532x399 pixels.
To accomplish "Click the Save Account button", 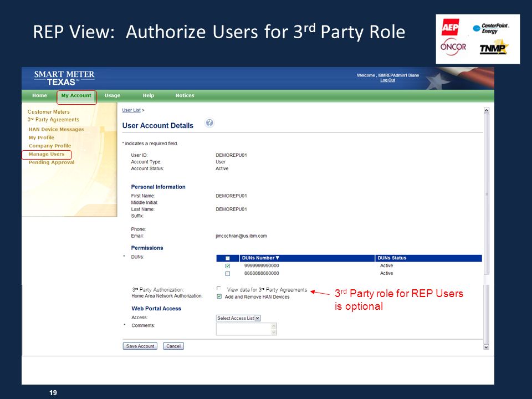I will point(140,346).
